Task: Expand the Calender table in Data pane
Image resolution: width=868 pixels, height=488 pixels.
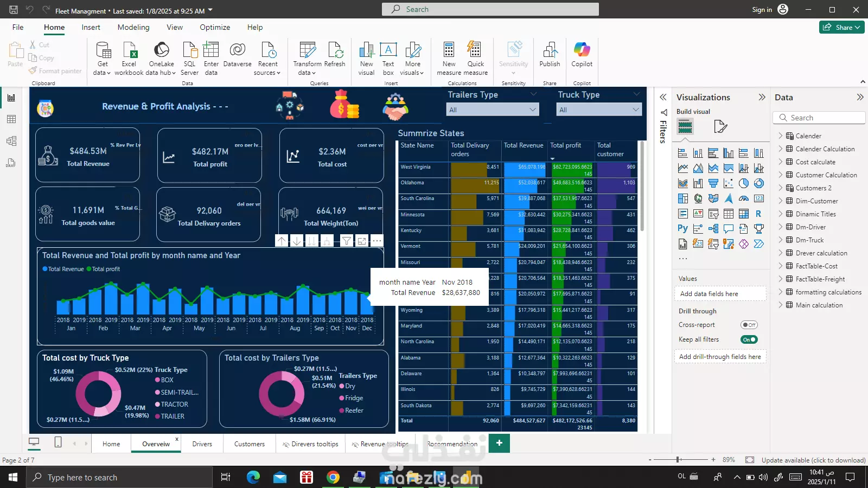Action: click(781, 136)
